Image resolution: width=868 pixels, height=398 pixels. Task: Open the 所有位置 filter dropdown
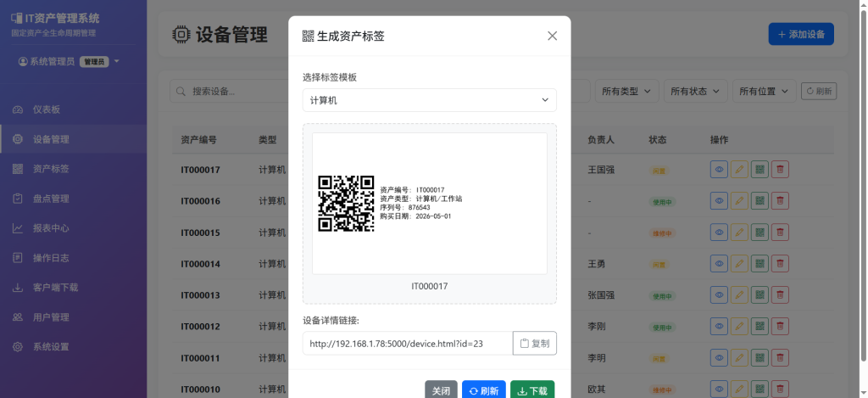764,91
